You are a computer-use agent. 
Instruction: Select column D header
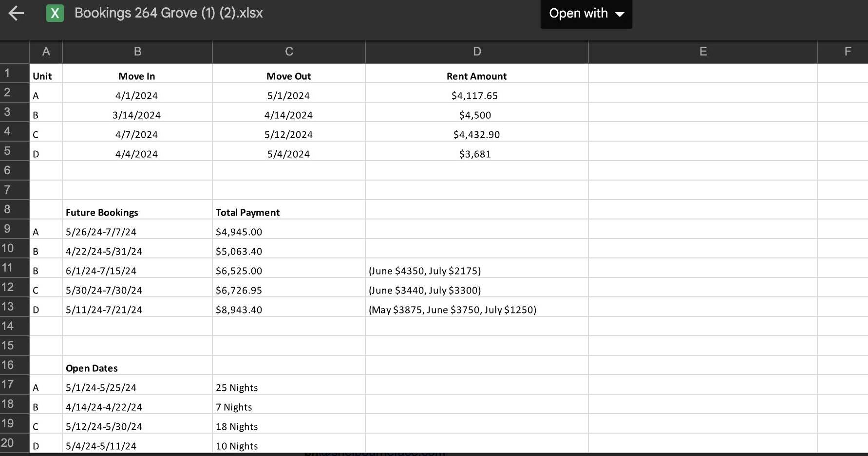(x=477, y=52)
